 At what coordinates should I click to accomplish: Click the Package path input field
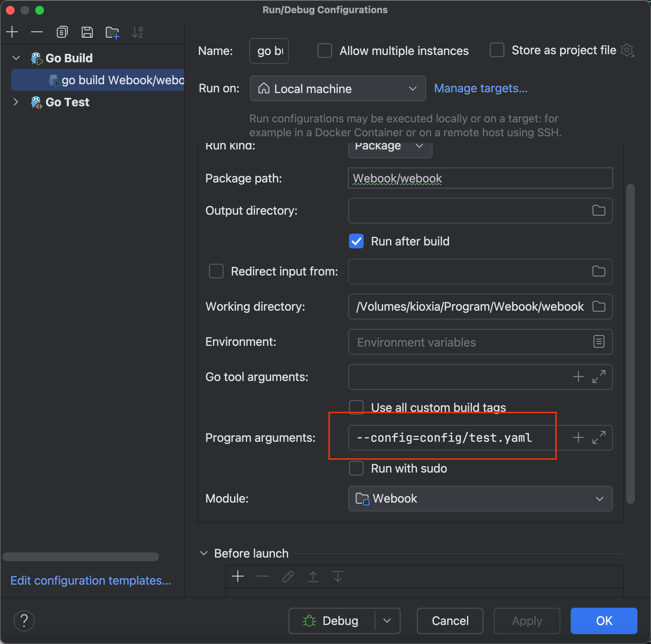tap(480, 178)
